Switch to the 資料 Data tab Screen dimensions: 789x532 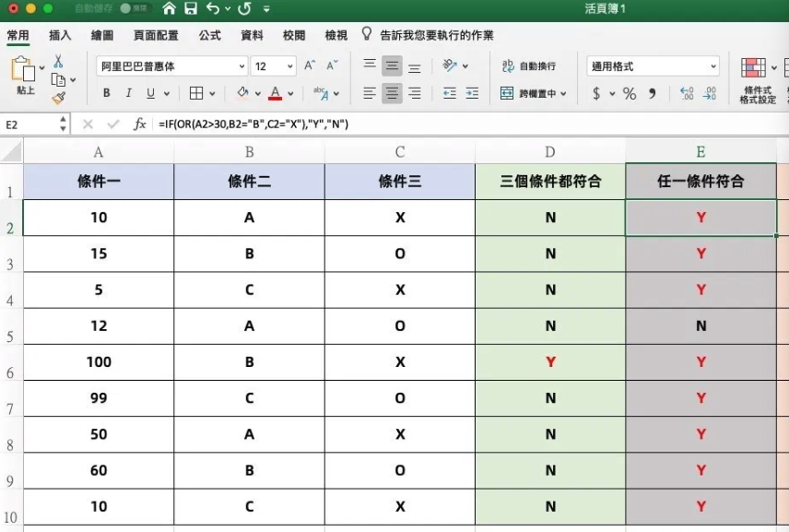252,35
